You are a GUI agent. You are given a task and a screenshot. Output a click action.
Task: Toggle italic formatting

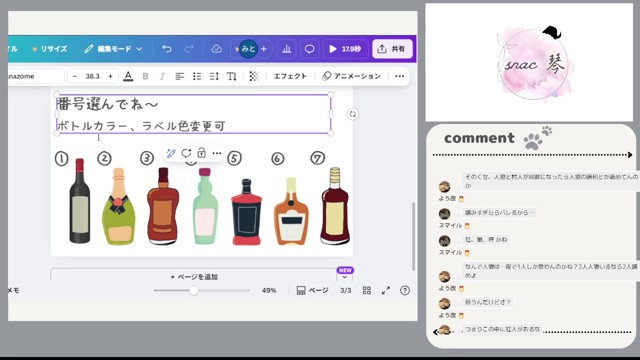162,76
